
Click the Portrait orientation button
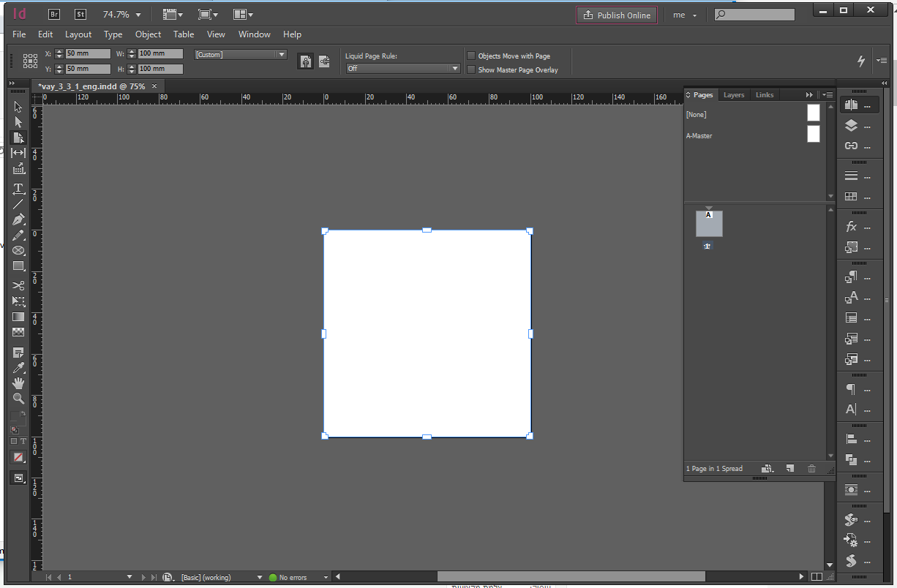pyautogui.click(x=305, y=62)
